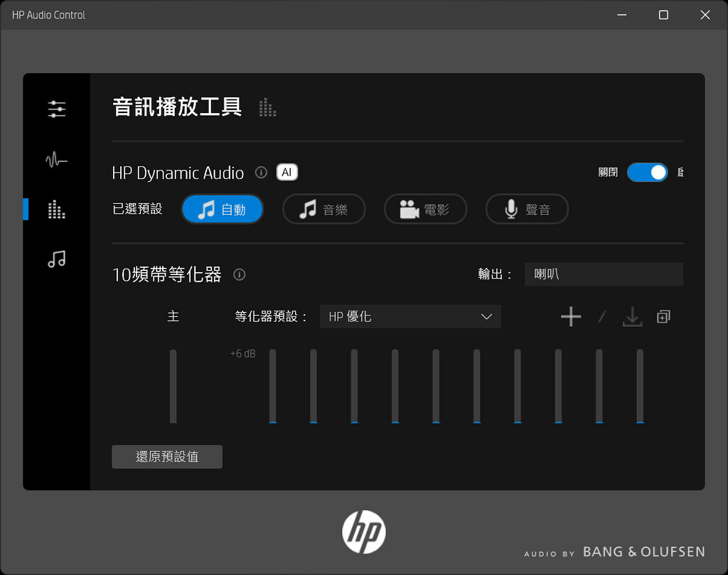Click the first equalizer band slider next to +6 dB

(272, 386)
